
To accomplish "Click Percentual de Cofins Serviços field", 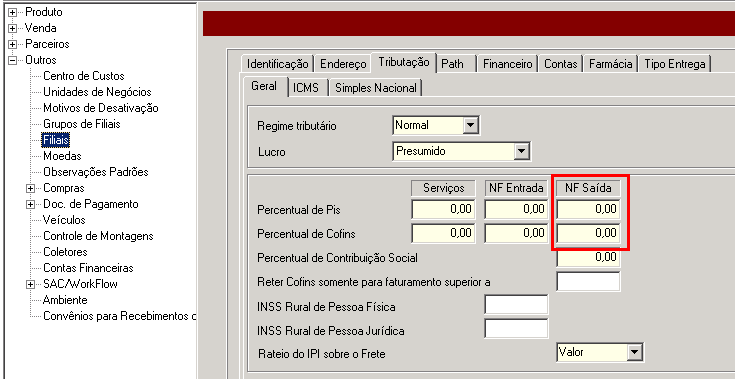I will (x=443, y=233).
